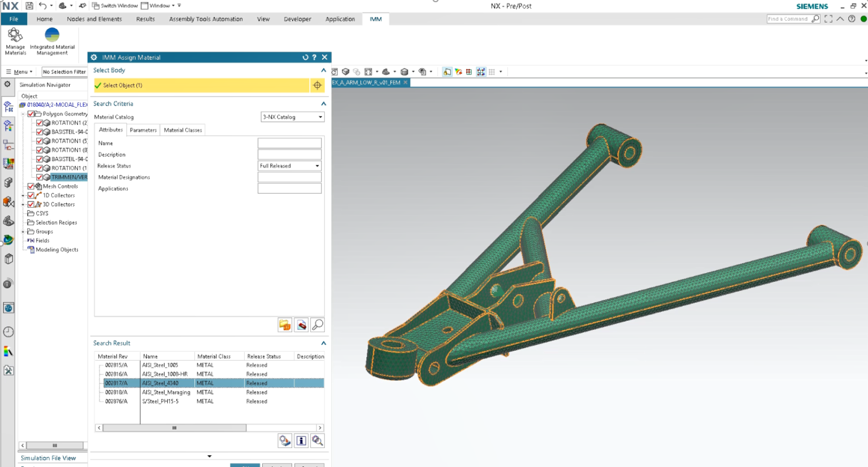Click the material information icon below Search Result
868x467 pixels.
(301, 440)
